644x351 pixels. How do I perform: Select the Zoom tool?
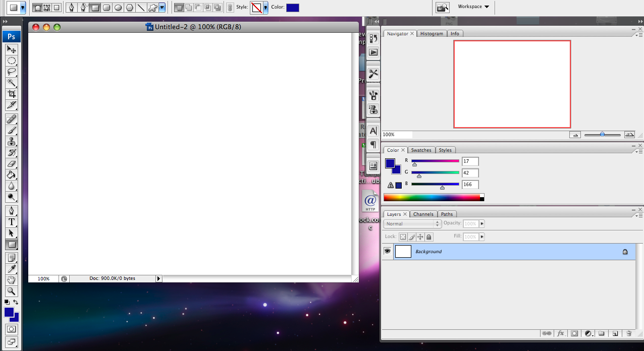coord(11,291)
